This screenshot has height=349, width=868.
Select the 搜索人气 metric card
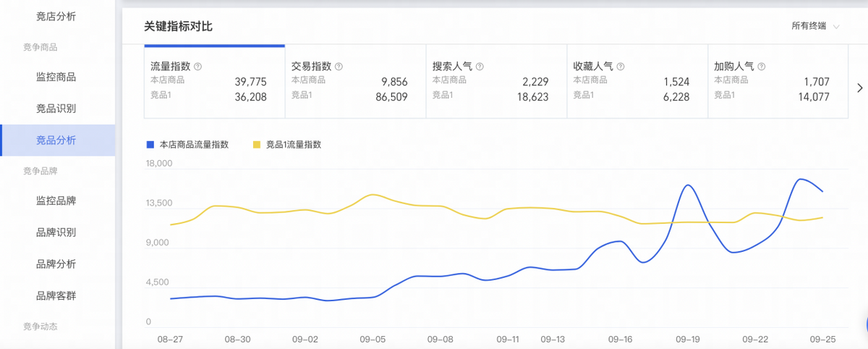click(495, 82)
